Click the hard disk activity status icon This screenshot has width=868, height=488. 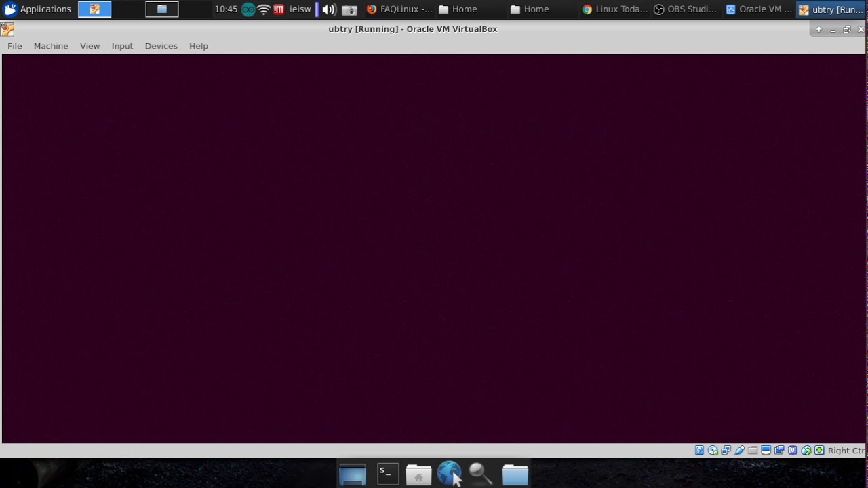(699, 450)
